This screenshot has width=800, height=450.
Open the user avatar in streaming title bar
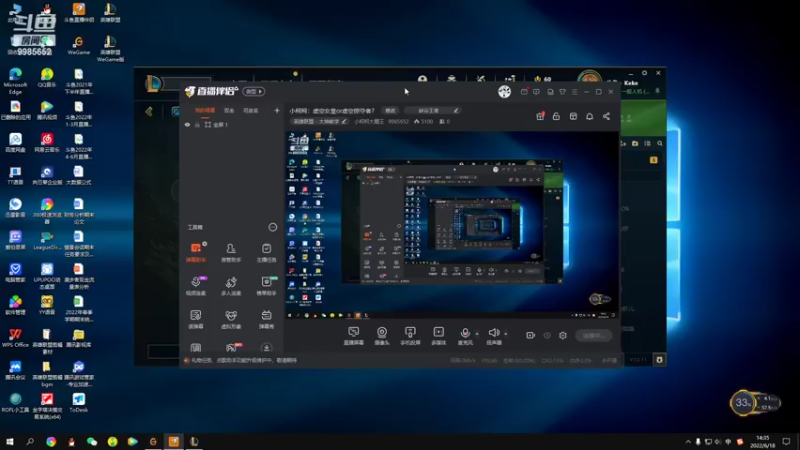coord(505,91)
